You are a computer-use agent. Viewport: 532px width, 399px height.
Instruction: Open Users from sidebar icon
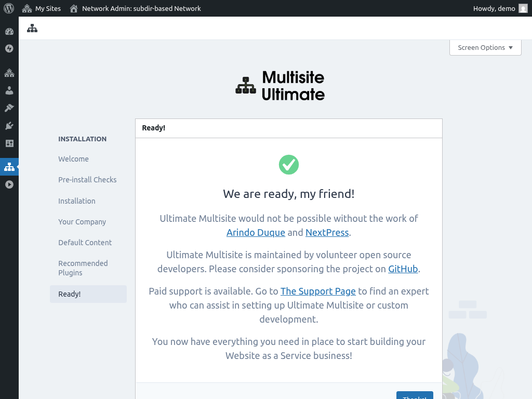[x=9, y=90]
